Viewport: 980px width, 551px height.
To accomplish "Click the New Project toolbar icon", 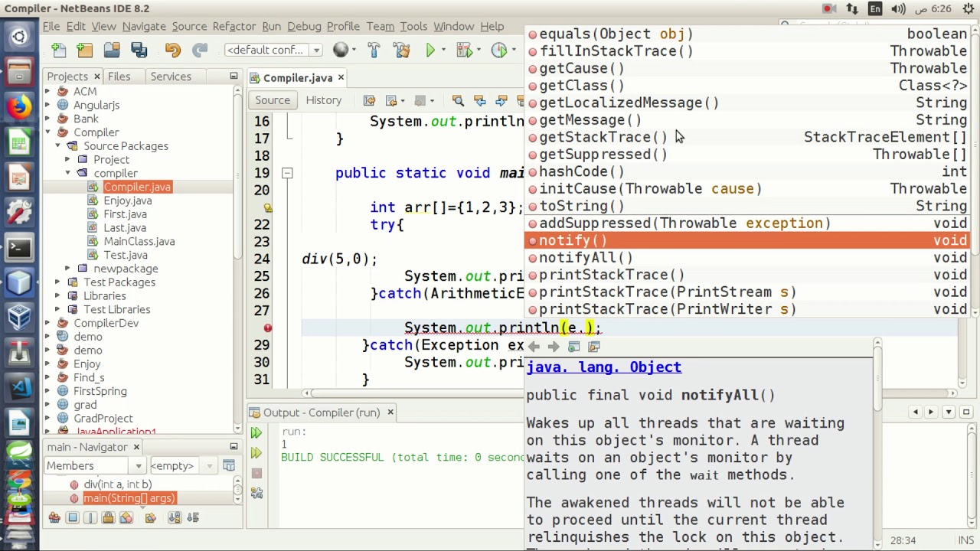I will tap(85, 51).
